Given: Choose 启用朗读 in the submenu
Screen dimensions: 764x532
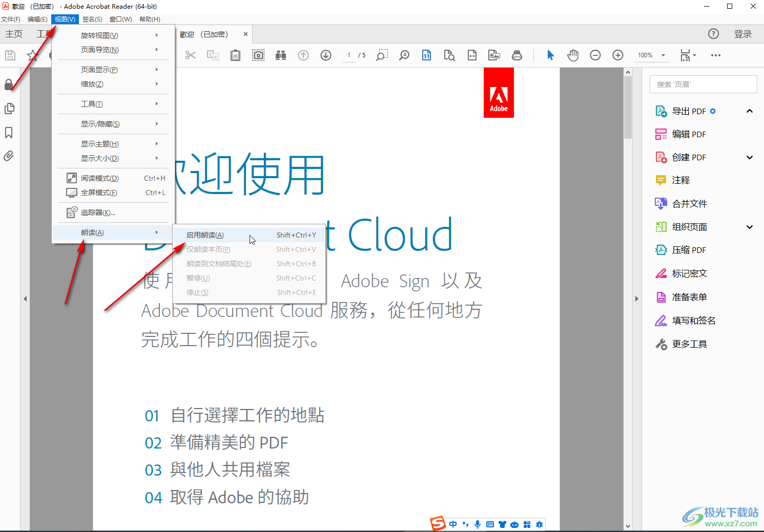Looking at the screenshot, I should point(249,235).
